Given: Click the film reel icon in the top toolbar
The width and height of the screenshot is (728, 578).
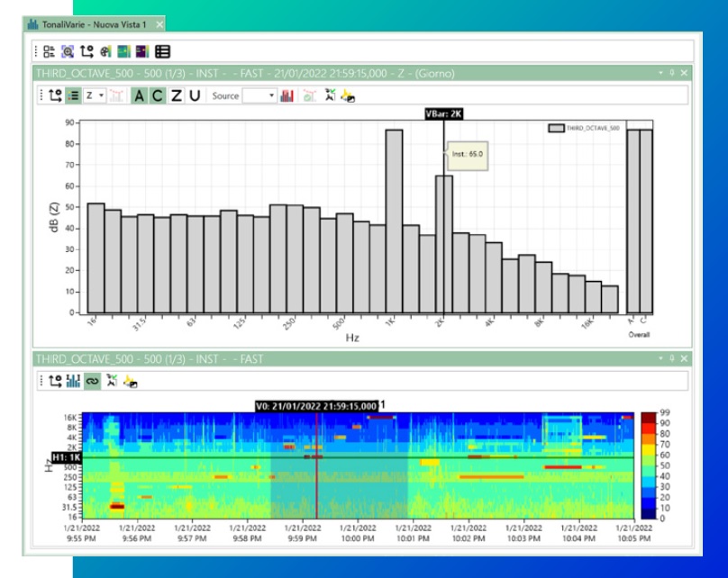Looking at the screenshot, I should coord(105,51).
